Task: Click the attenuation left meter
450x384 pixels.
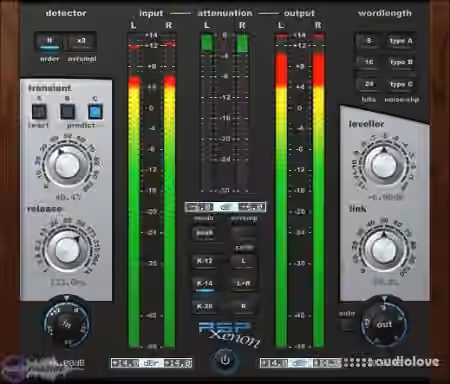Action: pos(207,113)
